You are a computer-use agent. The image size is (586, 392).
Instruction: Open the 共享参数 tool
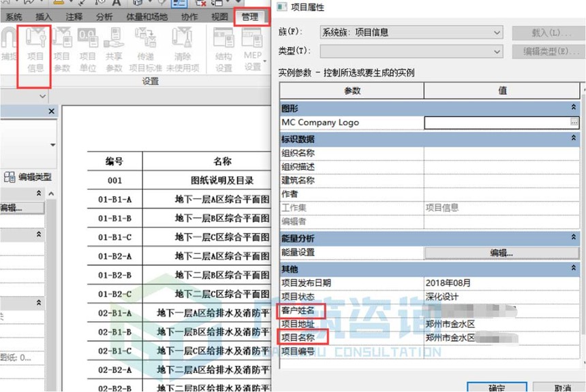coord(114,50)
